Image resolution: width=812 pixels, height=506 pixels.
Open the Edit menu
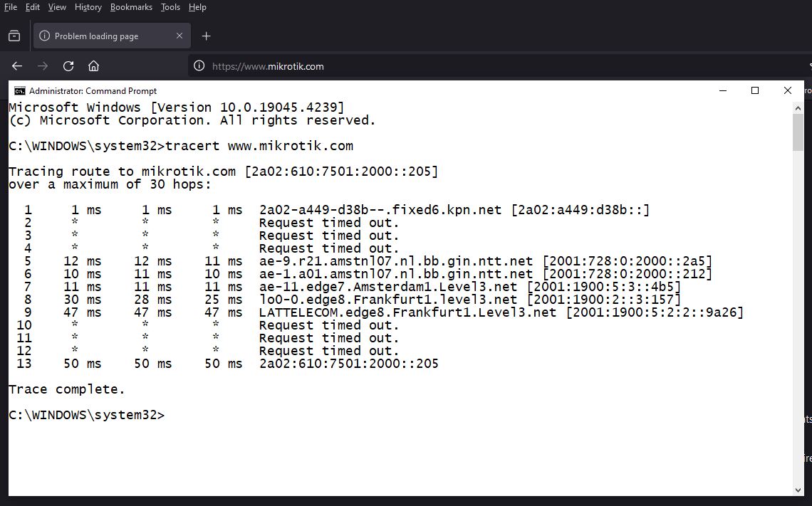tap(33, 7)
